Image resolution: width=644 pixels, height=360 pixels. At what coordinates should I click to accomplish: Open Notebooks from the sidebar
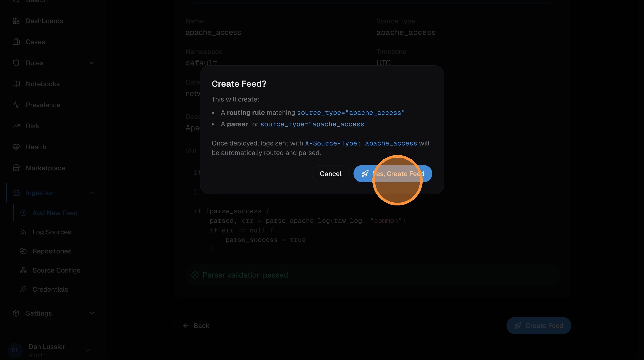point(43,84)
